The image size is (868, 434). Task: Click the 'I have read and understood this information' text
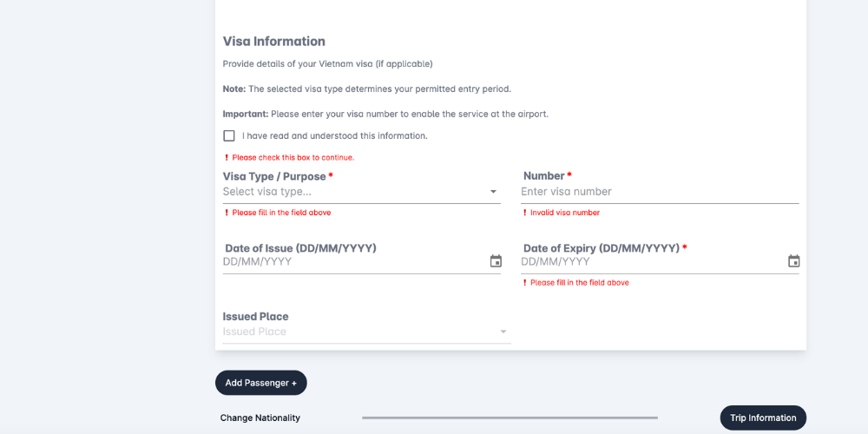tap(334, 135)
